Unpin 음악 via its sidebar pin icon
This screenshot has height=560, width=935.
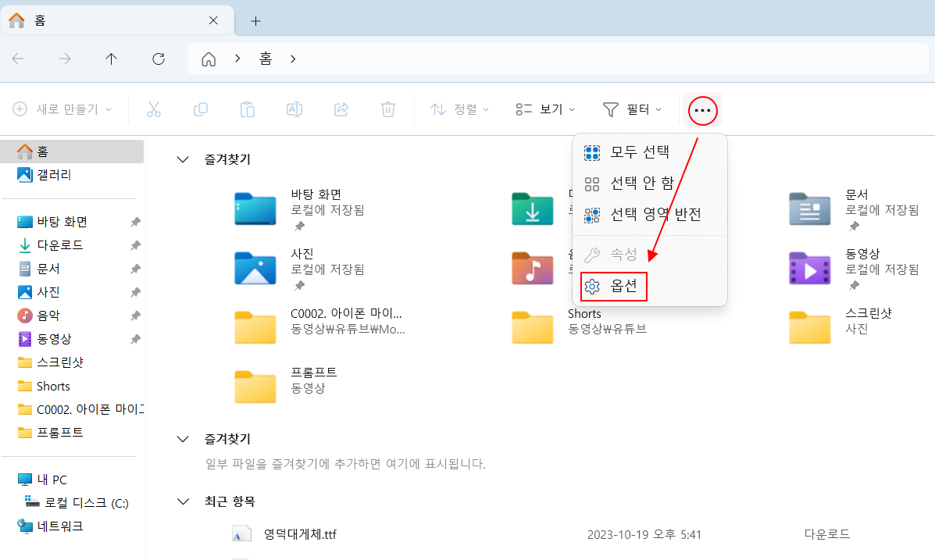click(x=135, y=316)
